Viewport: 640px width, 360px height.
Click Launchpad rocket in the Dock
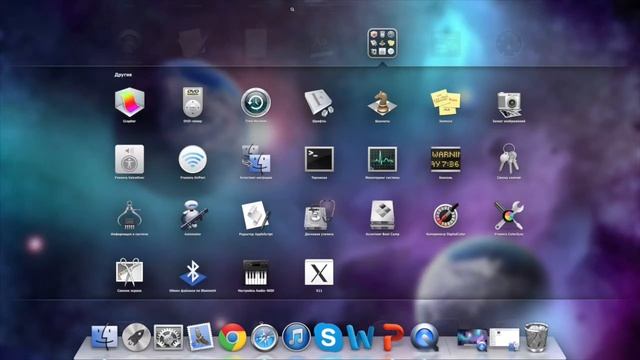pyautogui.click(x=136, y=338)
